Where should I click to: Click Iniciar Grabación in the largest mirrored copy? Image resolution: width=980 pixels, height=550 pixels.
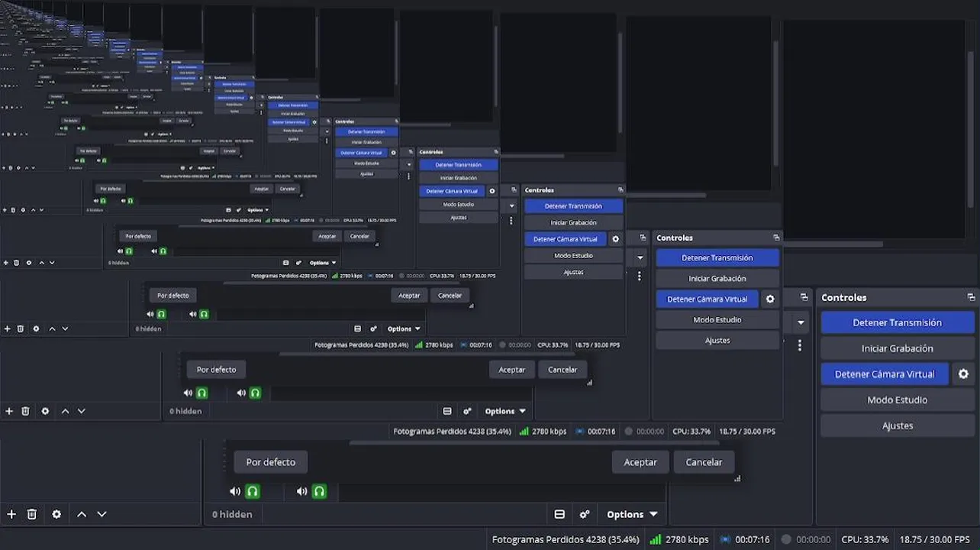tap(717, 279)
